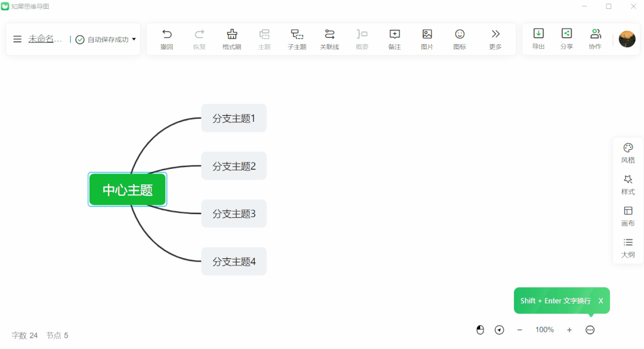The width and height of the screenshot is (644, 349).
Task: Open 协作 collaboration options
Action: click(x=595, y=39)
